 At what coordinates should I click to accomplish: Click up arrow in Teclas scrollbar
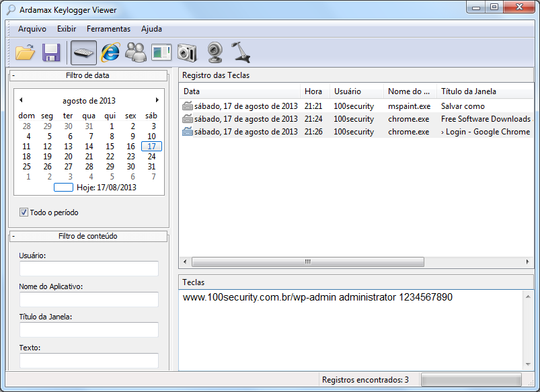point(528,297)
